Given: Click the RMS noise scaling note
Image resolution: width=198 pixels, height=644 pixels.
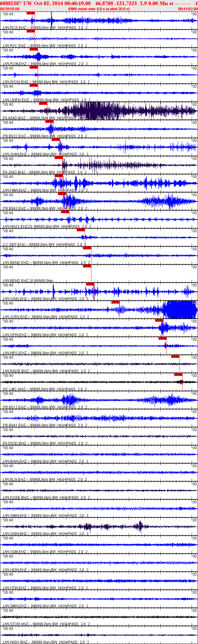Looking at the screenshot, I should pos(99,9).
